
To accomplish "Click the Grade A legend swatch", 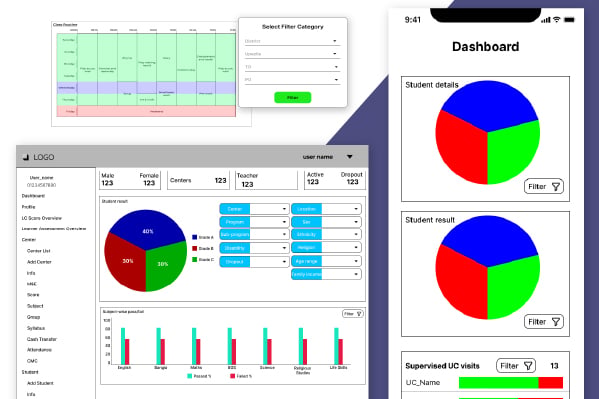I will point(194,237).
